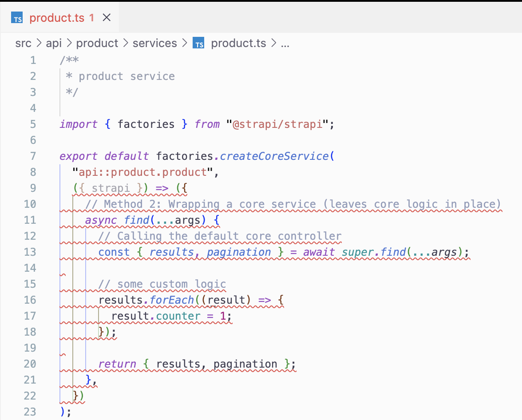Click line number 13 to select that line
Screen dimensions: 522x420
pyautogui.click(x=29, y=252)
